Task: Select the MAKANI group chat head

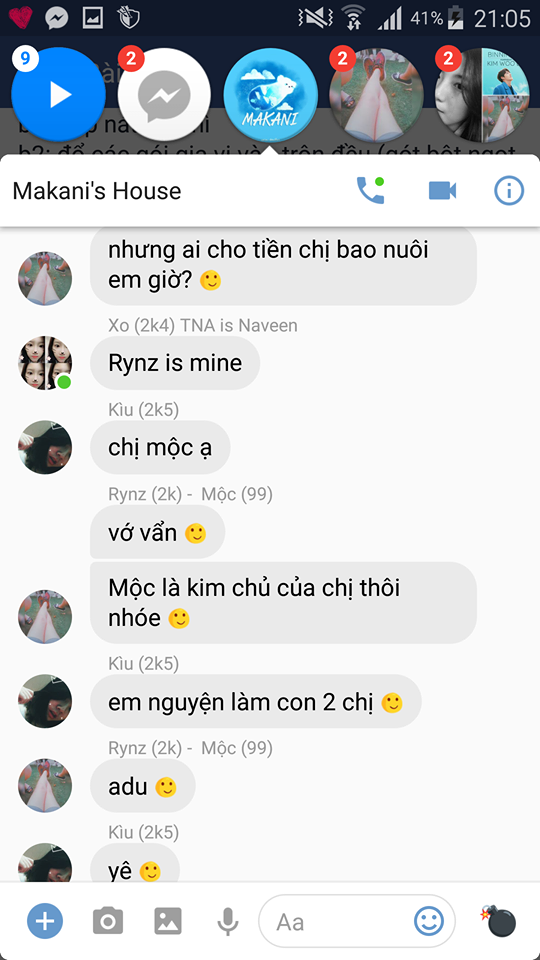Action: click(x=270, y=95)
